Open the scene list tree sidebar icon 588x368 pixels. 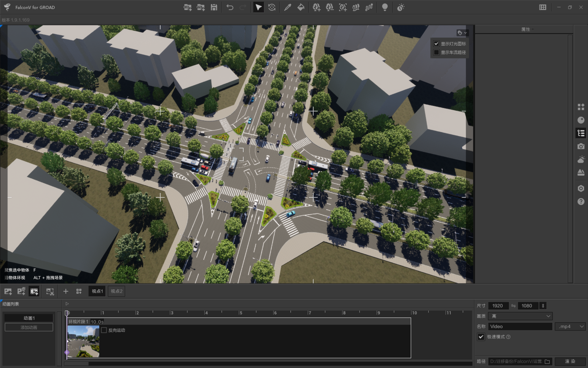pos(581,133)
